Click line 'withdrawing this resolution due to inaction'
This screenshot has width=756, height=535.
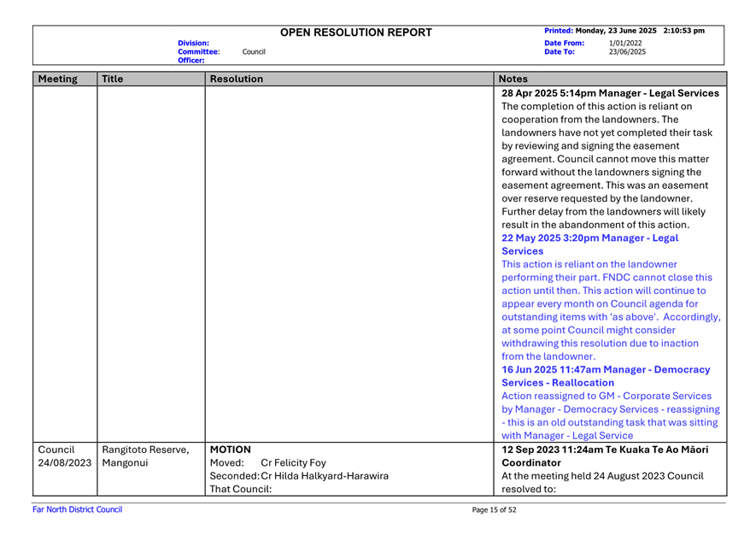600,343
